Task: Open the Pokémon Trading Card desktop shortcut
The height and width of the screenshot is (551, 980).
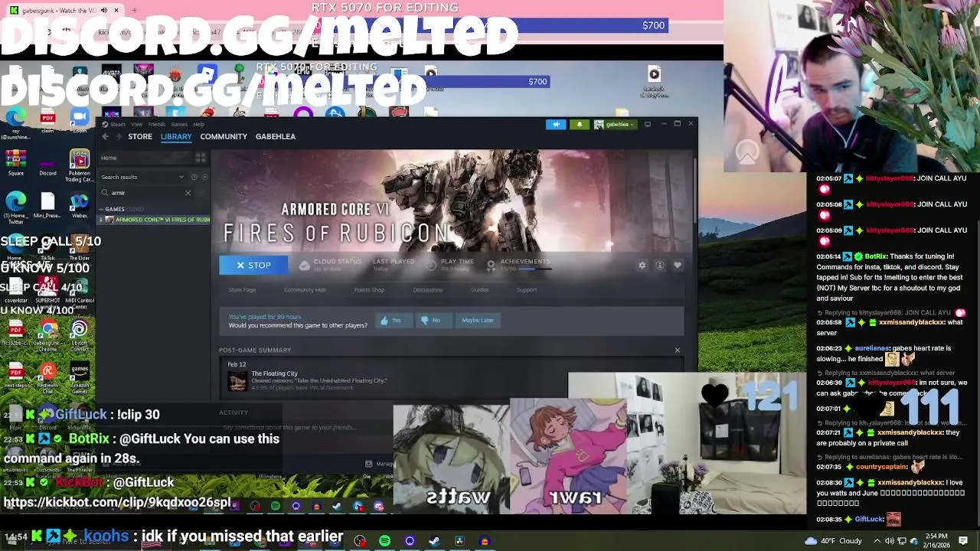Action: point(79,165)
